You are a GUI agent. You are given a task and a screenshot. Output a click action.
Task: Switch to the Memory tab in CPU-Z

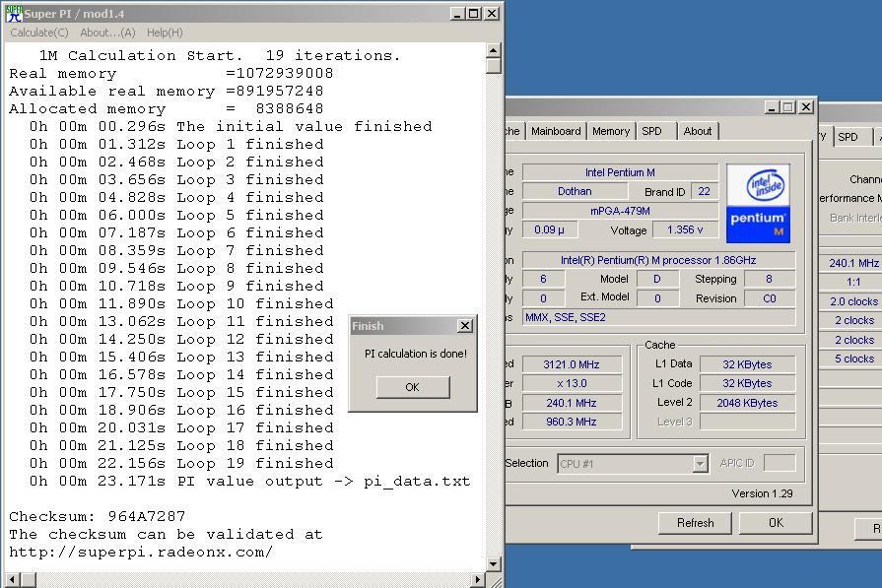(x=610, y=131)
